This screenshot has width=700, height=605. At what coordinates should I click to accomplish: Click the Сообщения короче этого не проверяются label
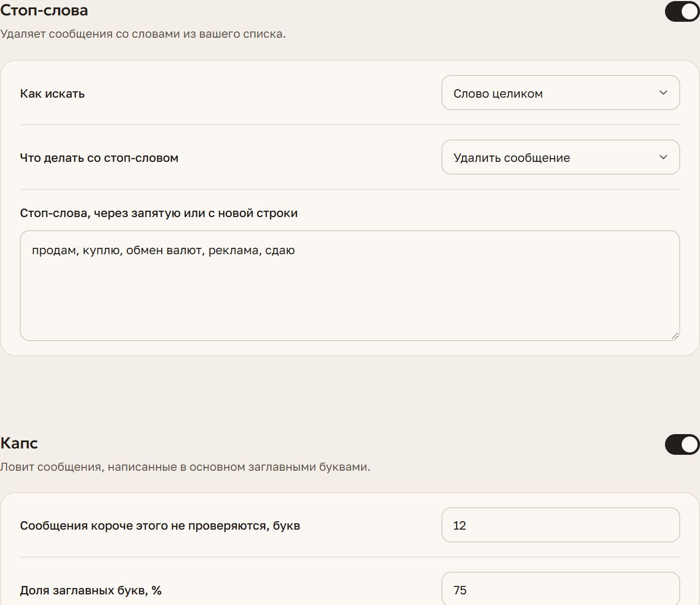(160, 526)
